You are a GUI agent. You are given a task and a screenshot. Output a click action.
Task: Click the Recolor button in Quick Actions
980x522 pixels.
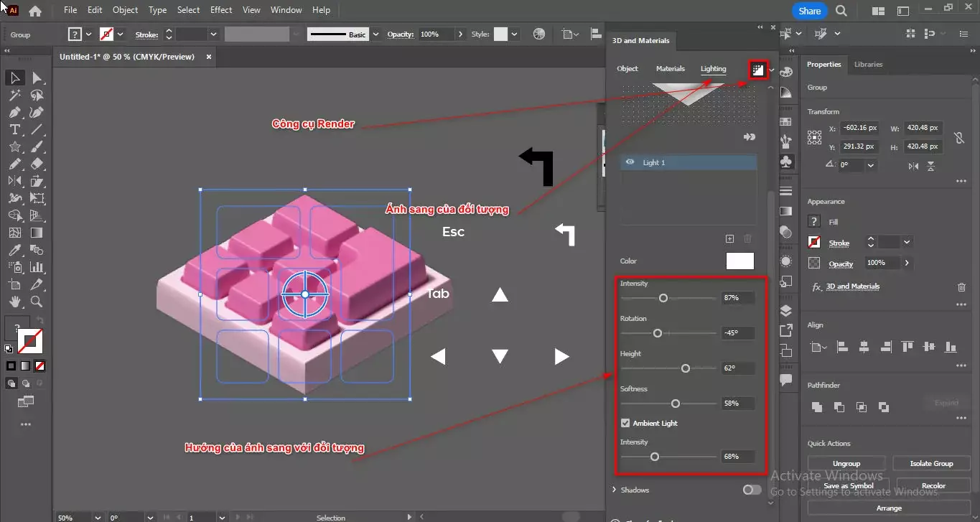933,485
